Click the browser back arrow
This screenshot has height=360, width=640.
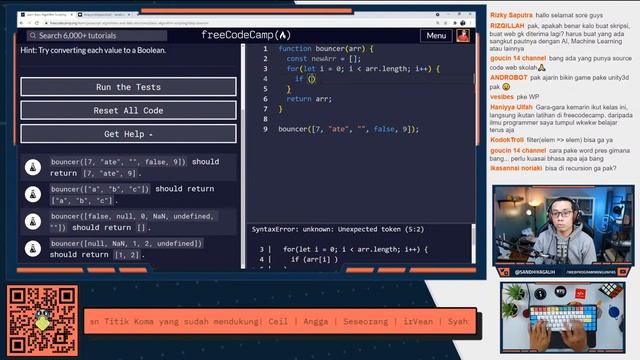pyautogui.click(x=22, y=23)
